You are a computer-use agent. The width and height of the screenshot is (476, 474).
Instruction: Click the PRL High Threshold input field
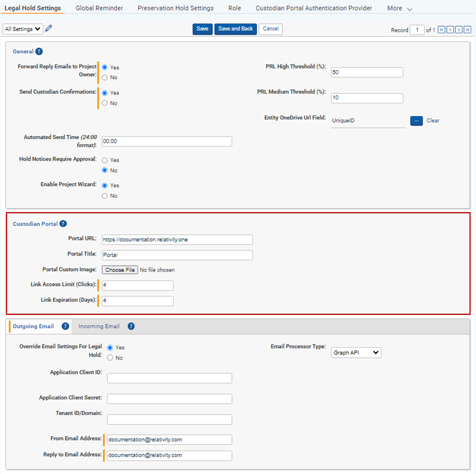(367, 72)
